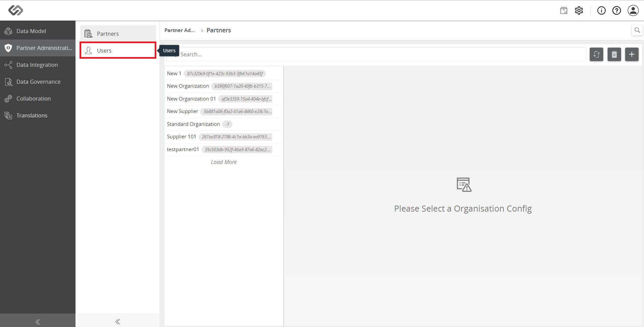The height and width of the screenshot is (327, 644).
Task: Click the '-1' ID tag
Action: tap(227, 124)
